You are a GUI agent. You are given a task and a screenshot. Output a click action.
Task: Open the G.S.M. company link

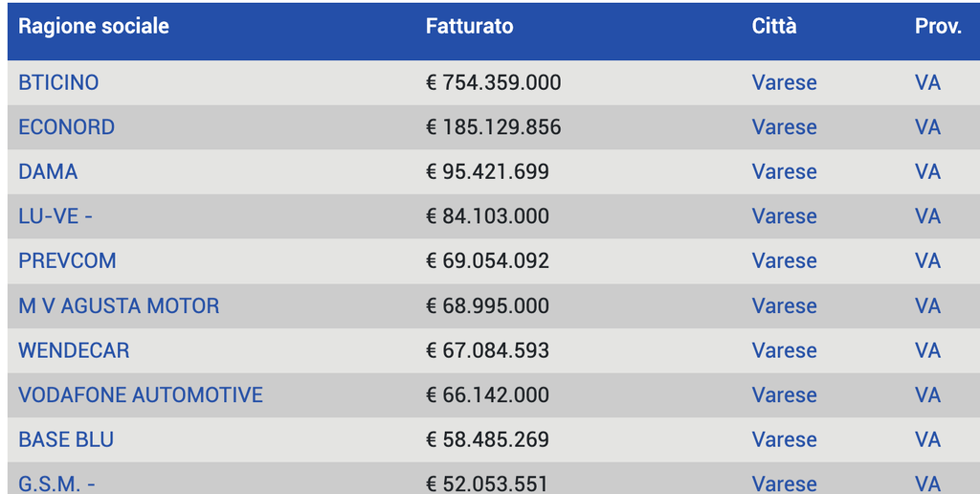(56, 483)
